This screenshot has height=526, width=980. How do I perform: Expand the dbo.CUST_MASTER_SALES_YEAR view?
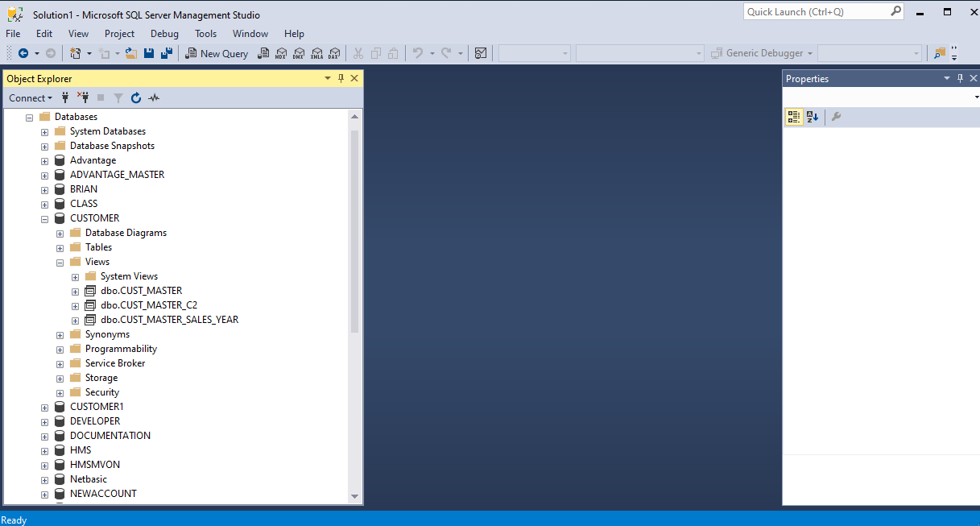(76, 320)
